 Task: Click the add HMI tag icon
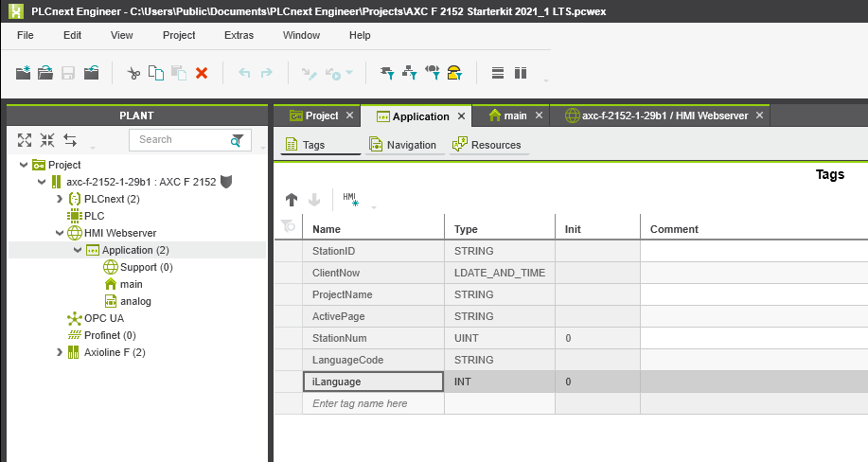[x=351, y=200]
